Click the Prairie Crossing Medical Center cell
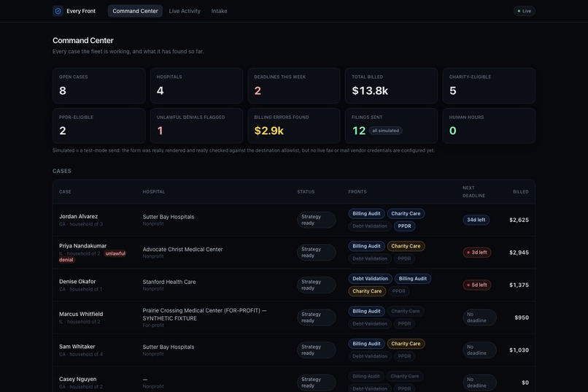 point(204,318)
